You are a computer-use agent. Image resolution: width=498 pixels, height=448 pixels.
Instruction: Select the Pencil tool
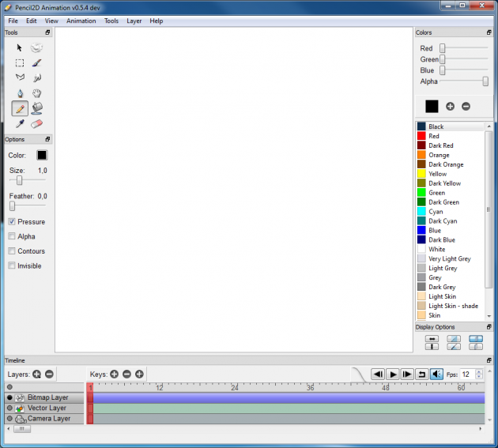[20, 108]
